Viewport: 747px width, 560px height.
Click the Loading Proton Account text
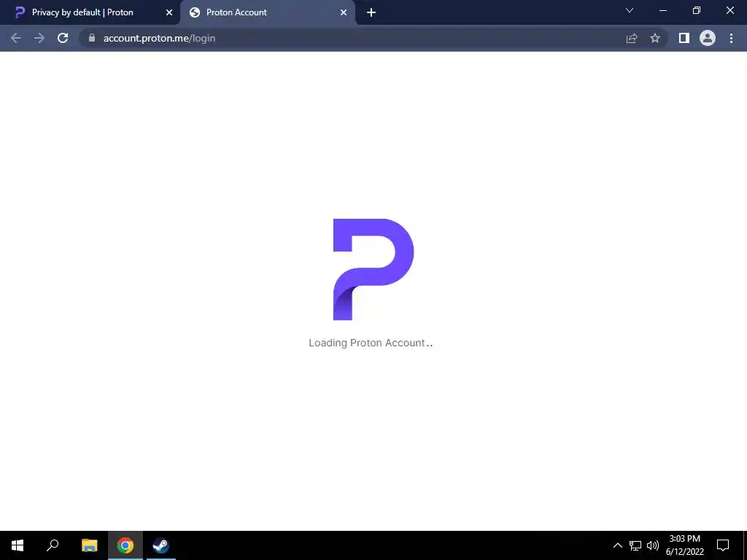(x=371, y=343)
